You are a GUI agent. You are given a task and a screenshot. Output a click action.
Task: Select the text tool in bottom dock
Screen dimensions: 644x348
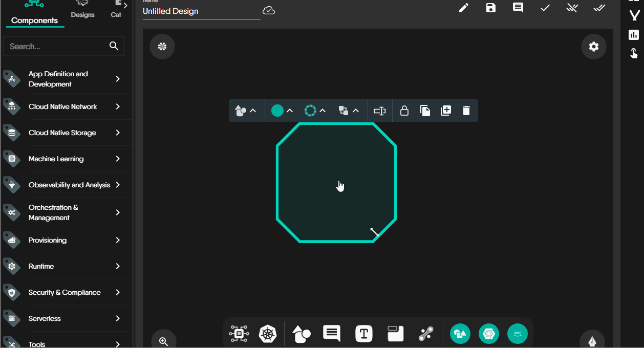coord(363,334)
